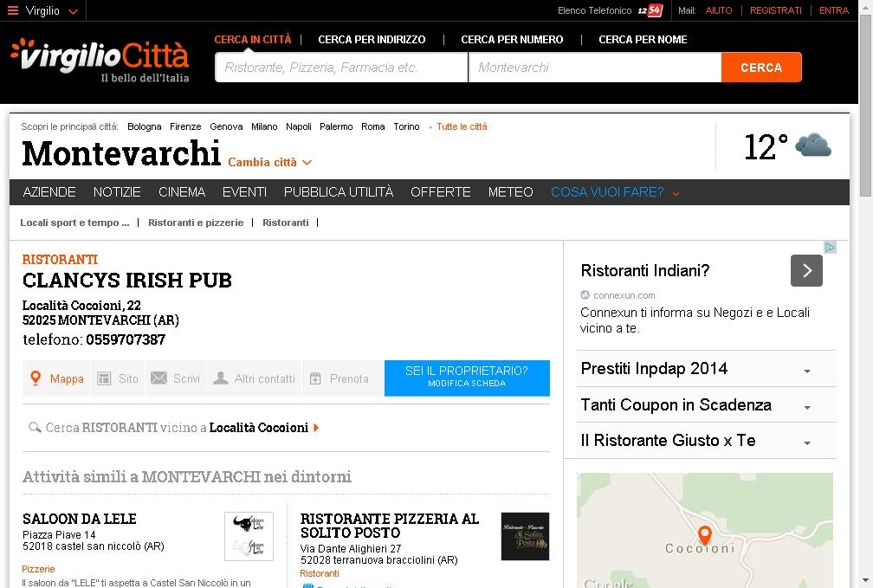Open the Saloon da Lele logo thumbnail
873x588 pixels.
tap(249, 536)
